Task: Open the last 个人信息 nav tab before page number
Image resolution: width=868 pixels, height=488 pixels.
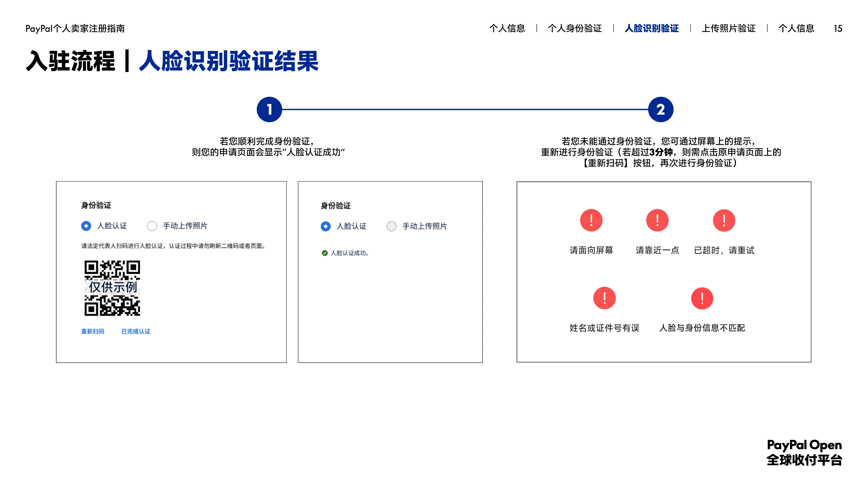Action: [796, 28]
